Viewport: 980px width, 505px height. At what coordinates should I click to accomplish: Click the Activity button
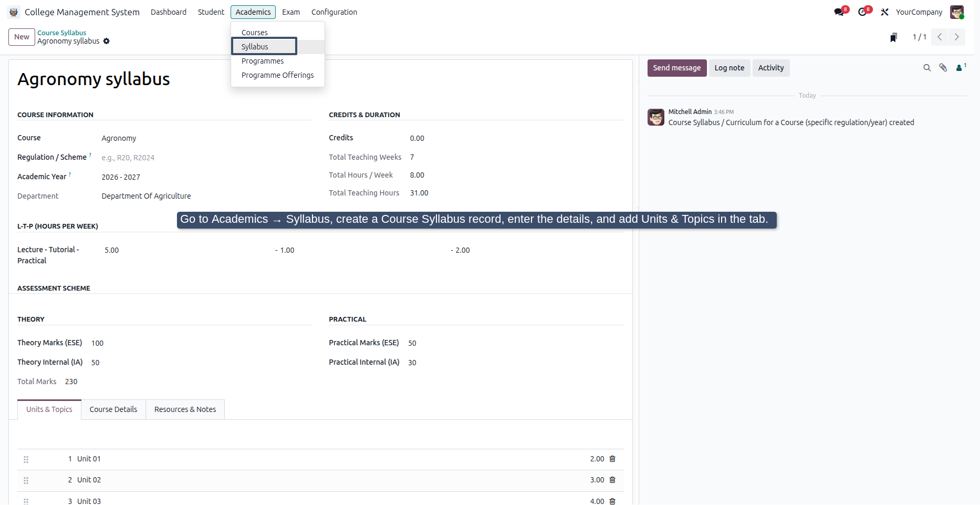click(x=771, y=68)
